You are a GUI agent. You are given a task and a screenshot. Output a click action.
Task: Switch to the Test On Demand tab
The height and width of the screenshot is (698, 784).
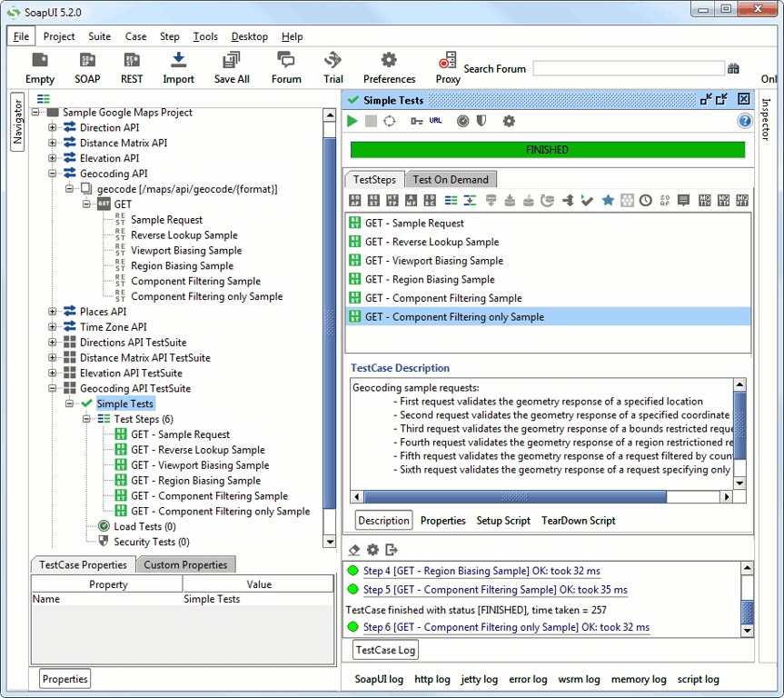click(451, 180)
